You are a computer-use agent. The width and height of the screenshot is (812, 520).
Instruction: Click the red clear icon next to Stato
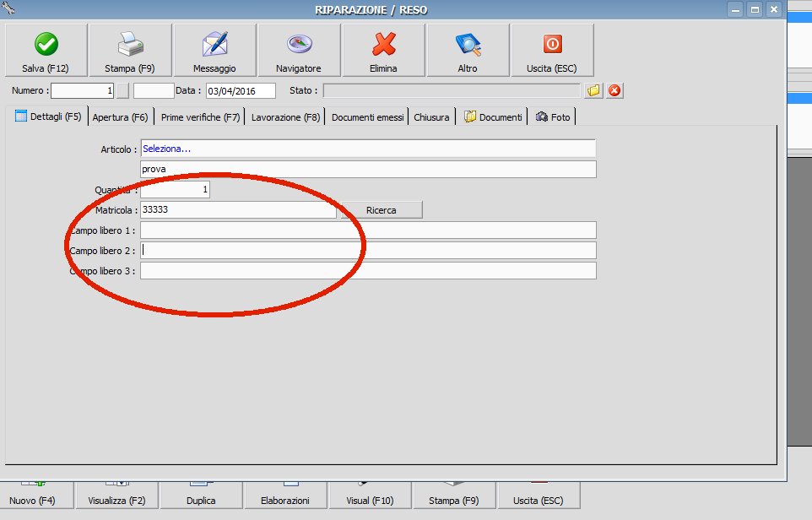(614, 90)
